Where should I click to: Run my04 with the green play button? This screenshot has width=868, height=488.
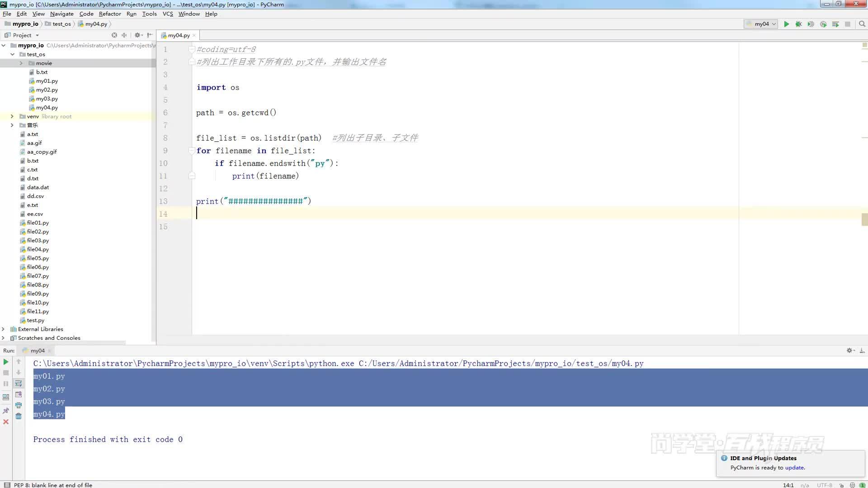coord(786,24)
